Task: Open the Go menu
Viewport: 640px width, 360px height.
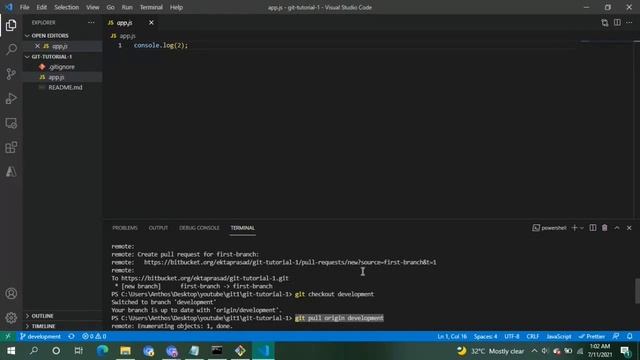Action: pos(110,7)
